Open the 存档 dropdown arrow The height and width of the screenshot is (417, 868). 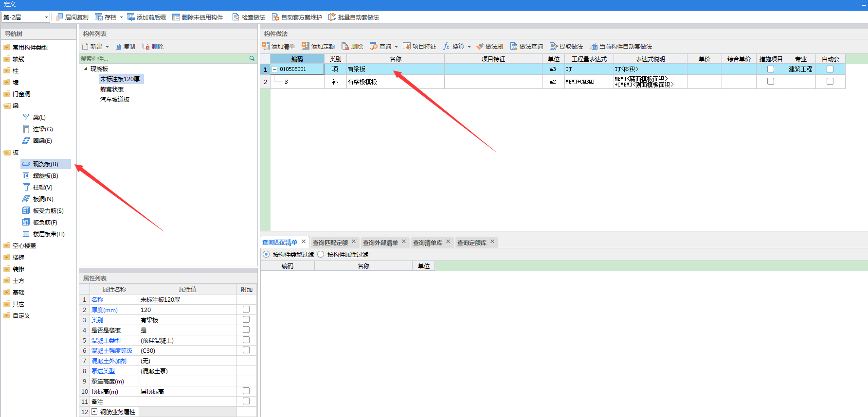[x=121, y=17]
